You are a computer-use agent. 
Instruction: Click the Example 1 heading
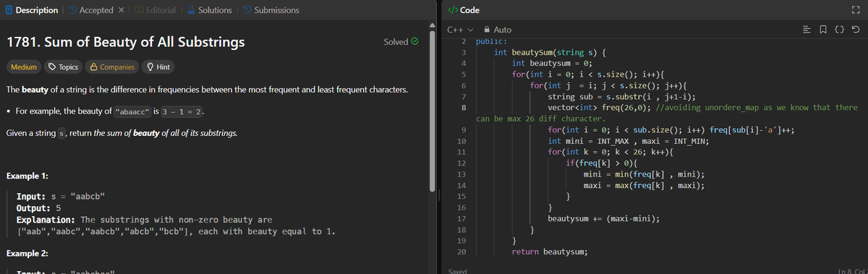tap(27, 176)
